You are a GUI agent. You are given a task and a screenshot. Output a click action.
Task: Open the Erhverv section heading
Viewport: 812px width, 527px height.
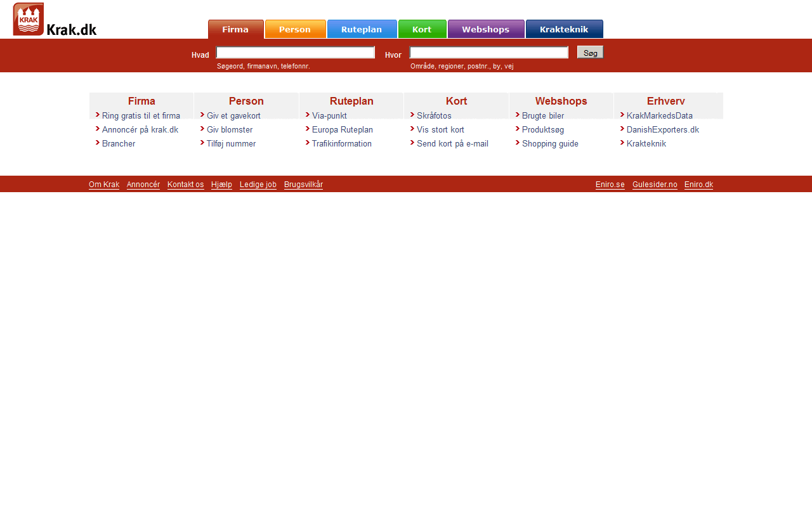tap(665, 101)
